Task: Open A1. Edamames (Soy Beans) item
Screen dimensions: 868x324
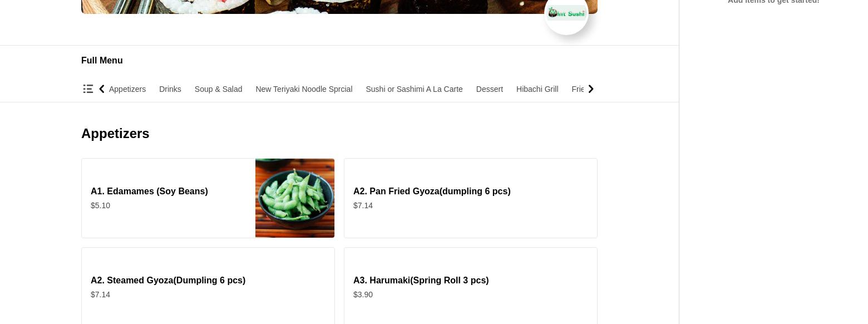Action: [x=208, y=198]
